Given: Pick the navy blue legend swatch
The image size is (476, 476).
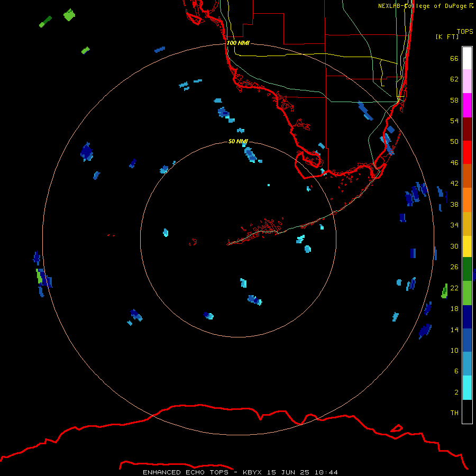Looking at the screenshot, I should (x=467, y=317).
